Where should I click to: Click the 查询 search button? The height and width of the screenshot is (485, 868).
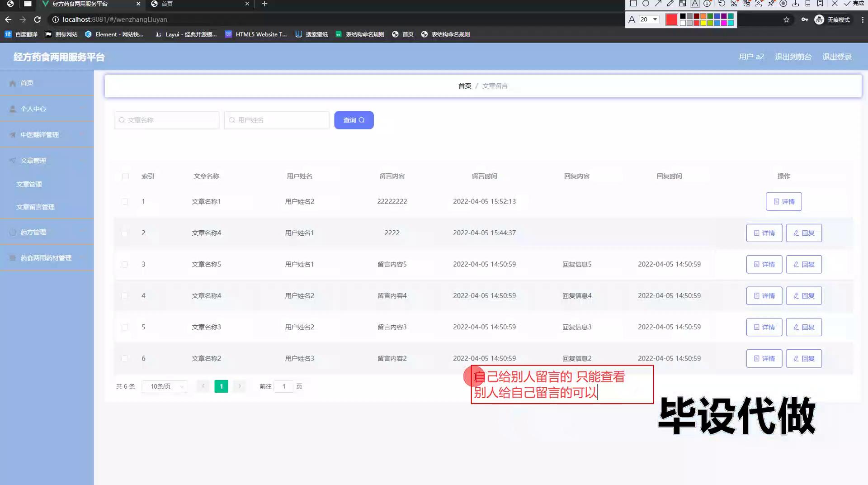click(354, 120)
